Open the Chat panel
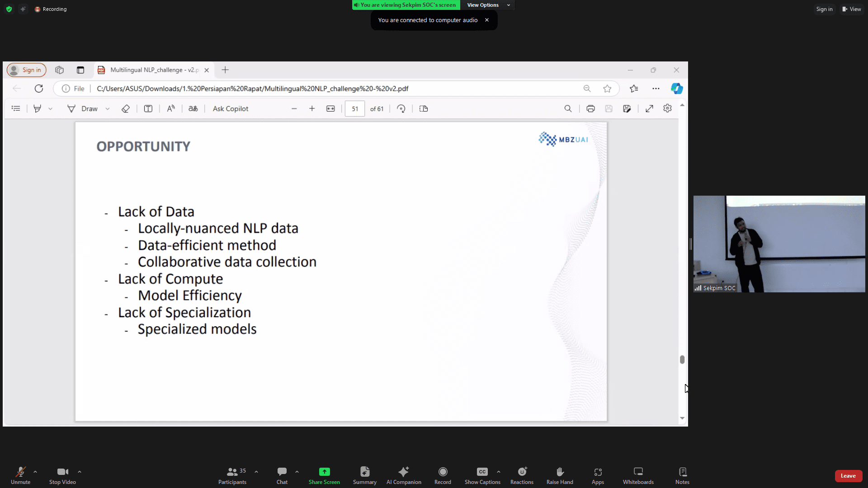Screen dimensions: 868x488 (x=282, y=475)
